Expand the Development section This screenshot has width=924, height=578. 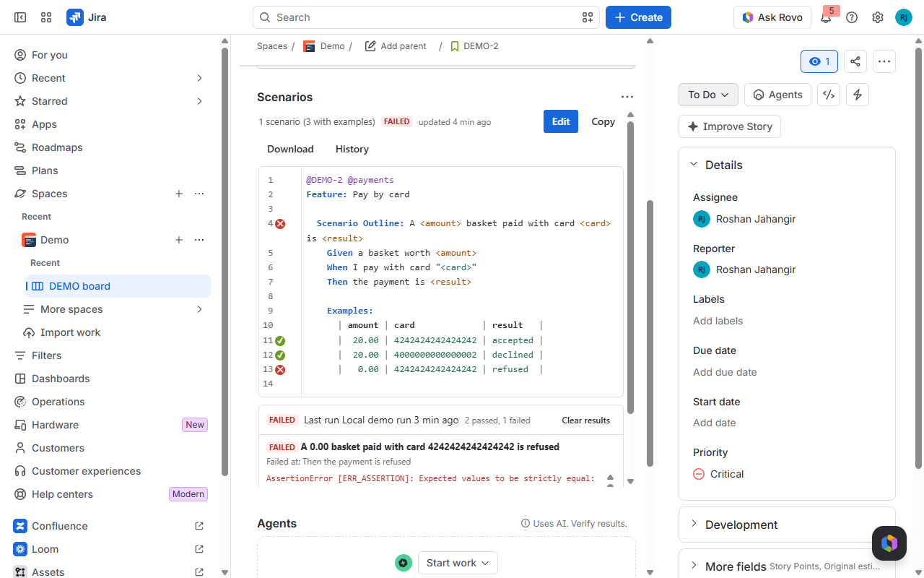[694, 524]
